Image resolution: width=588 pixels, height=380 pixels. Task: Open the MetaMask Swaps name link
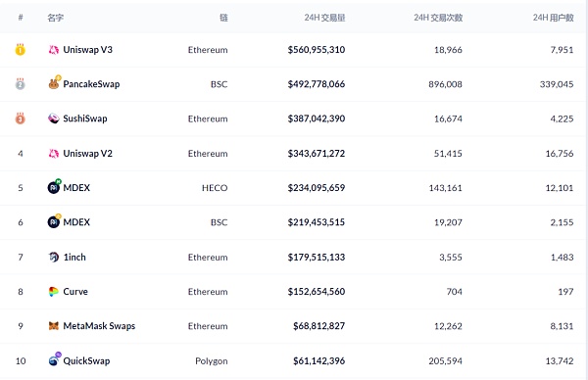(x=99, y=326)
